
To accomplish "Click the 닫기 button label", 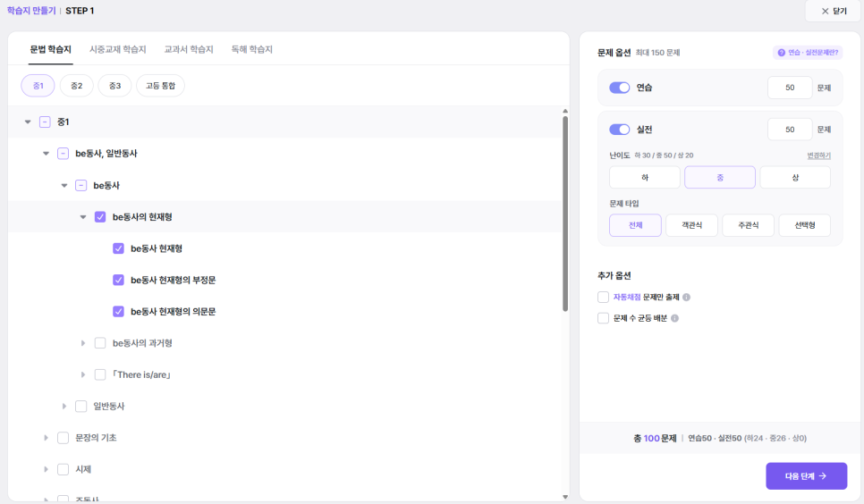I will (840, 11).
